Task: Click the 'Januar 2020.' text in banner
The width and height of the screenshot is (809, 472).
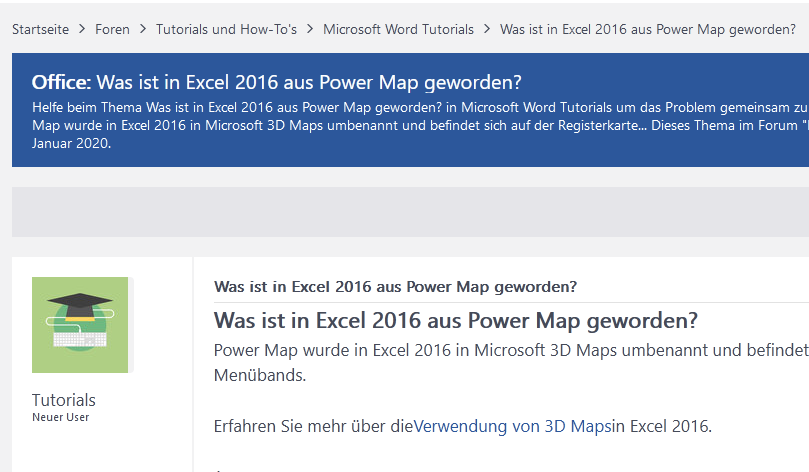Action: (72, 143)
